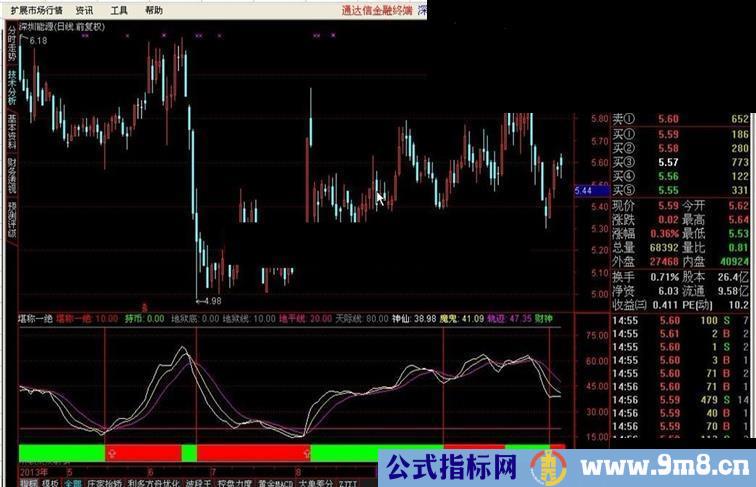Click the 深圳能源 chart title
This screenshot has width=756, height=487.
pos(58,25)
